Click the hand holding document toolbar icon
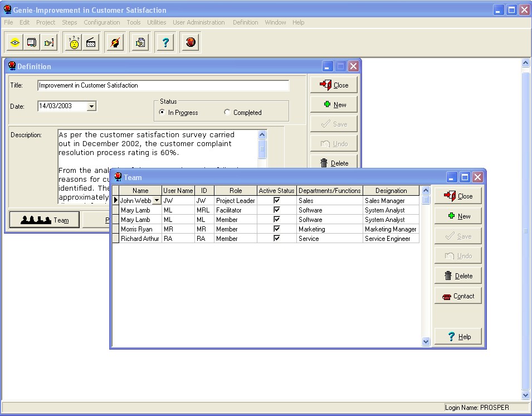Viewport: 532px width, 416px height. [x=140, y=42]
